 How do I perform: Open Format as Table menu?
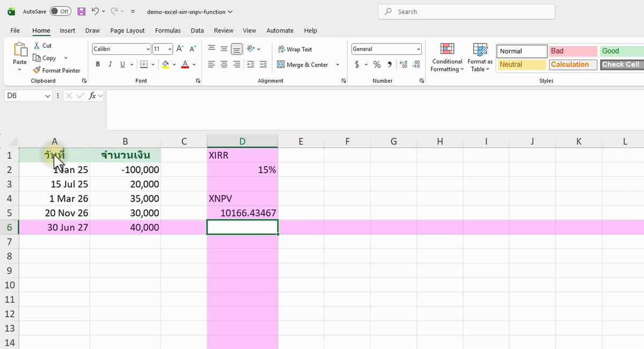point(480,57)
